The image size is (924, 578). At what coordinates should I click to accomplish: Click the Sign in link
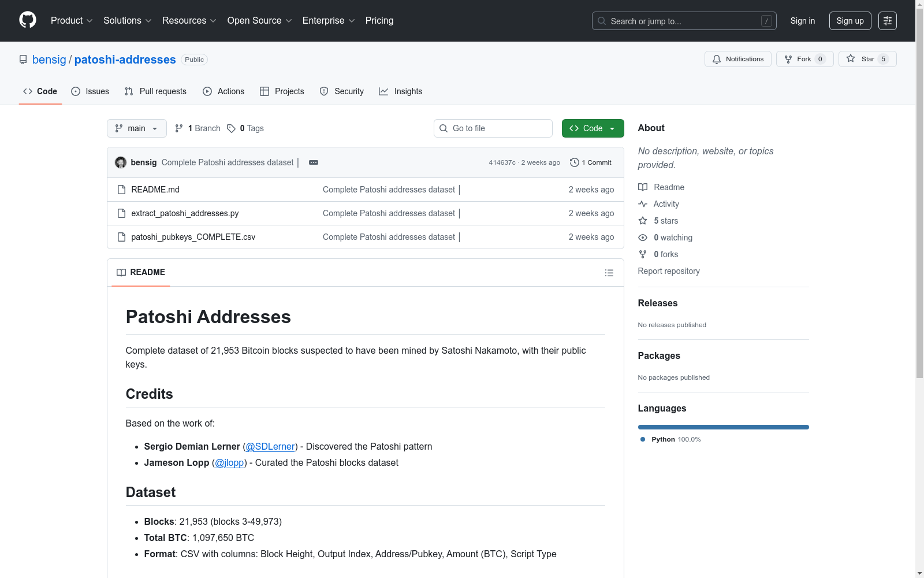point(803,21)
